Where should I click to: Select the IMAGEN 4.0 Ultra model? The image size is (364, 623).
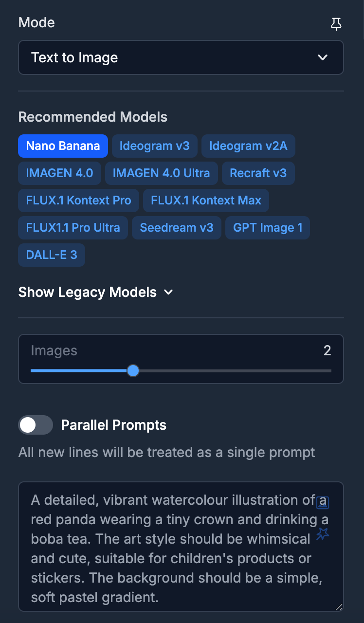click(162, 173)
